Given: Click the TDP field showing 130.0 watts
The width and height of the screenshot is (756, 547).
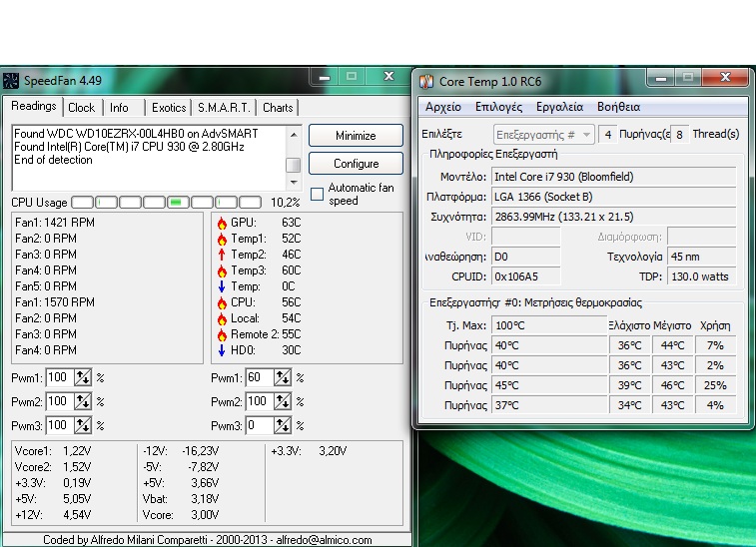Looking at the screenshot, I should pyautogui.click(x=701, y=276).
